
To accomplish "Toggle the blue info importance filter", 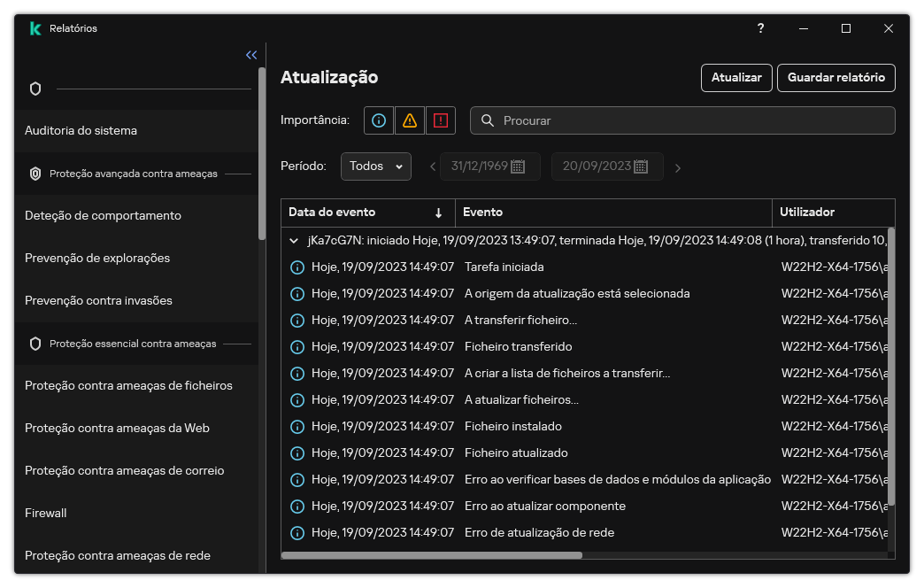I will [x=378, y=120].
